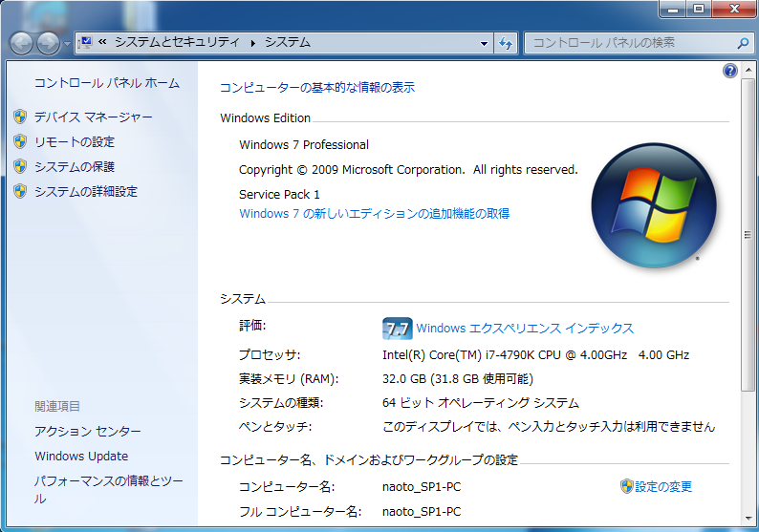The width and height of the screenshot is (759, 532).
Task: Click Service Pack 1 text
Action: tap(279, 195)
